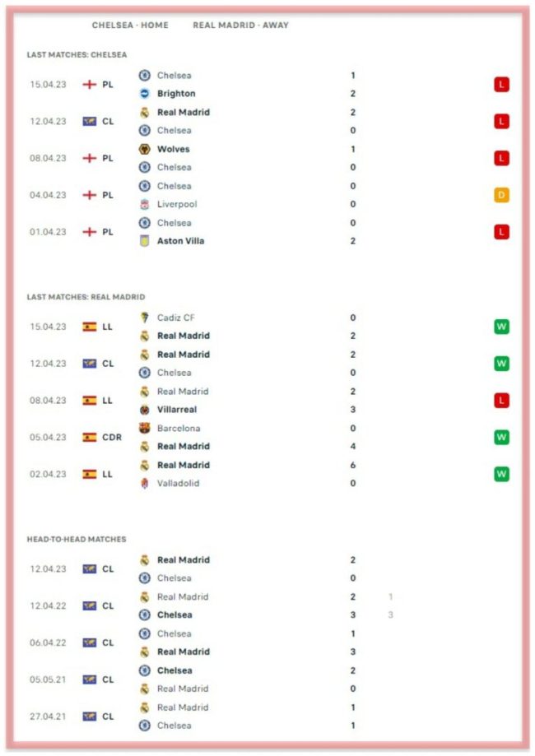Screen dimensions: 535x756
Task: Click the yellow draw badge for Liverpool match
Action: pos(501,195)
